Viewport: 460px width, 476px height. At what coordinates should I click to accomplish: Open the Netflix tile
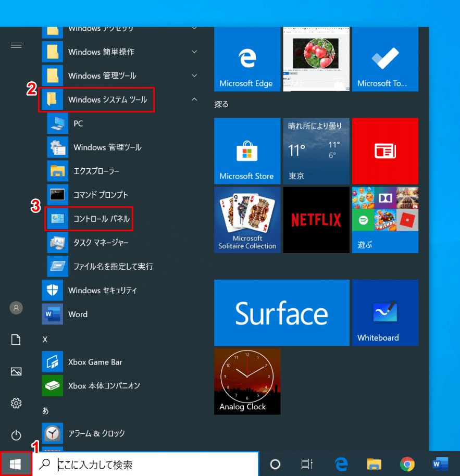pos(316,220)
